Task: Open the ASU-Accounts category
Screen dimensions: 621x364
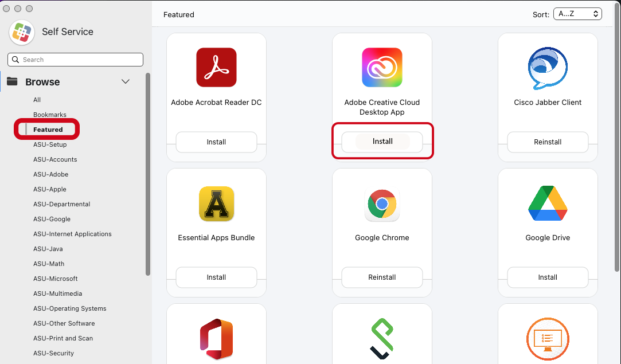Action: click(55, 159)
